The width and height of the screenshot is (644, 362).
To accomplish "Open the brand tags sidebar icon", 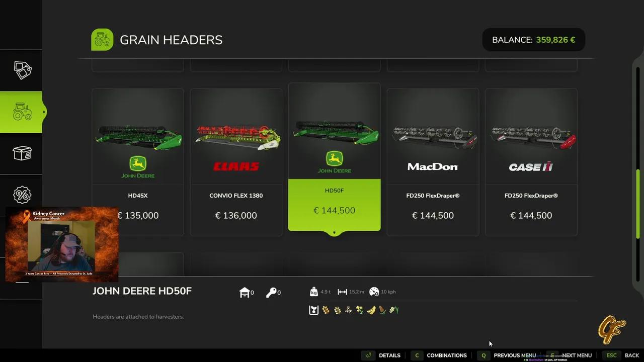I will (x=22, y=70).
